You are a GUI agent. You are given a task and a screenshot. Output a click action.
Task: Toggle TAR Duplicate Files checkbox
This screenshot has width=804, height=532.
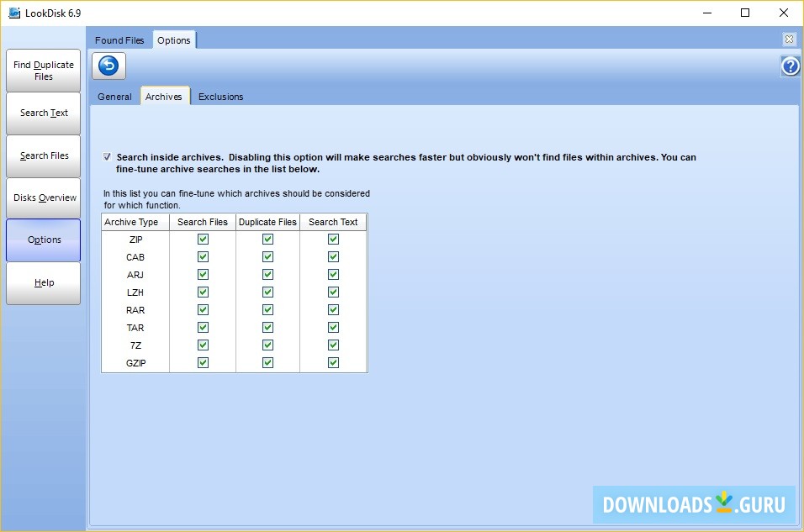pos(267,328)
